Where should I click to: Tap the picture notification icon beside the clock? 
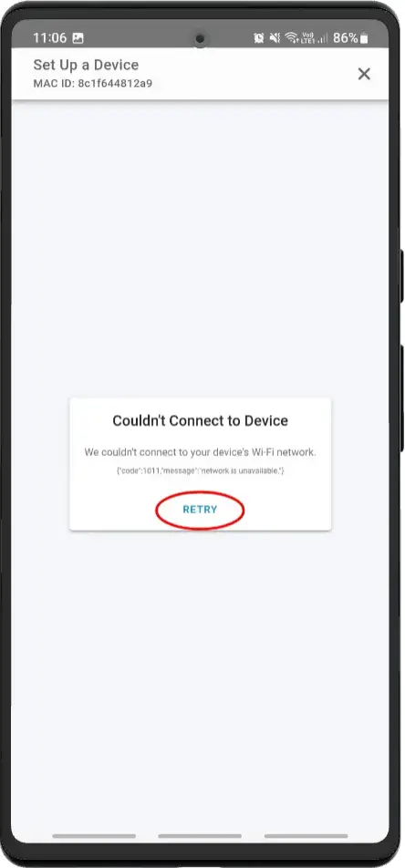(78, 38)
